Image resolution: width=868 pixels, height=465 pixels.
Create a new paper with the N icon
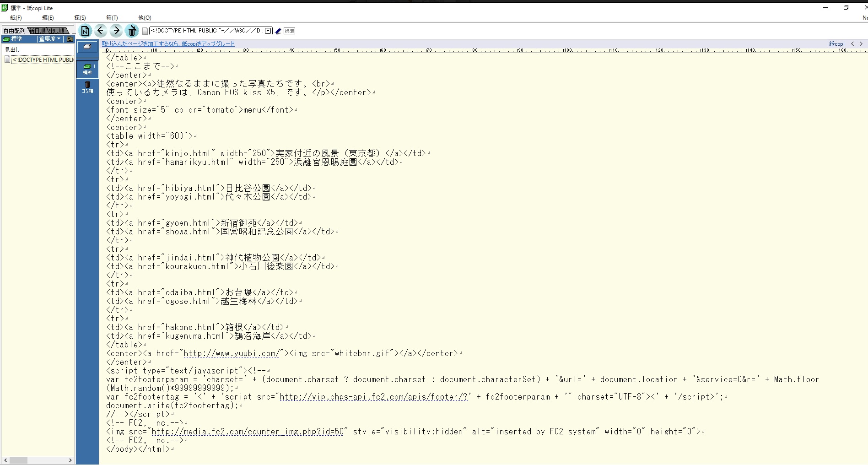85,31
